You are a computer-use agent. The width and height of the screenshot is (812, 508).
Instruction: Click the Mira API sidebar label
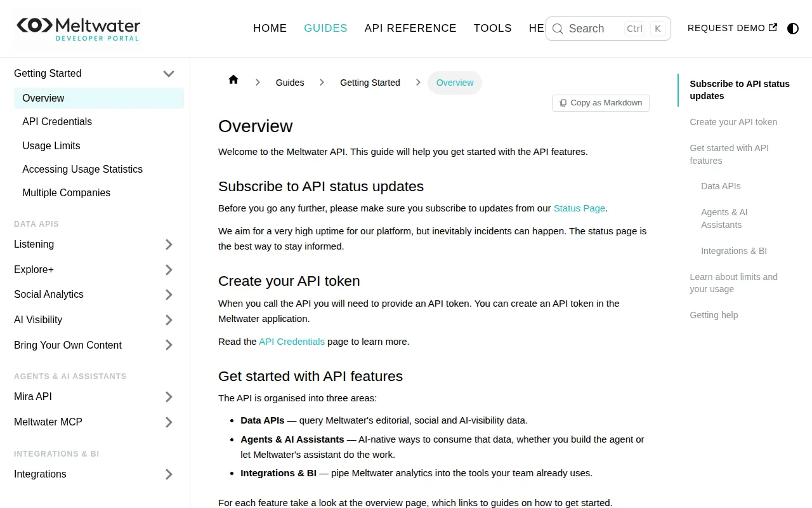tap(33, 397)
